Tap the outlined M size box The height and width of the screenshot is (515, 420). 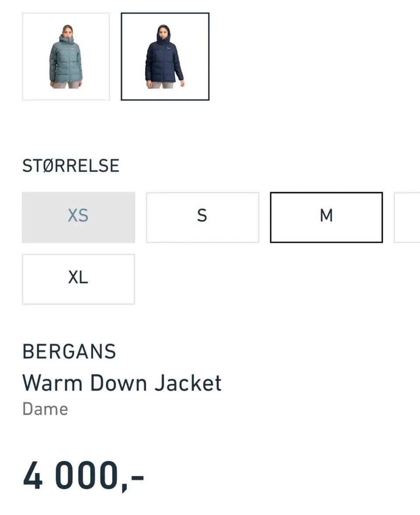click(x=326, y=217)
